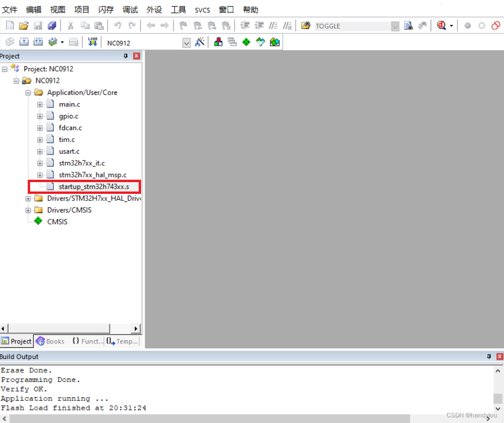
Task: Navigate forwards with the right arrow
Action: pyautogui.click(x=165, y=26)
